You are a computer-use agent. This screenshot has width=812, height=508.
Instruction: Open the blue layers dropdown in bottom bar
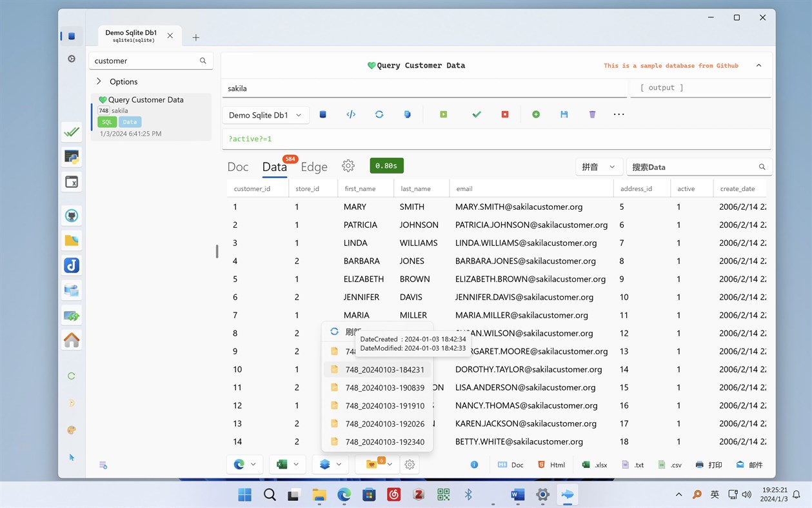(330, 464)
